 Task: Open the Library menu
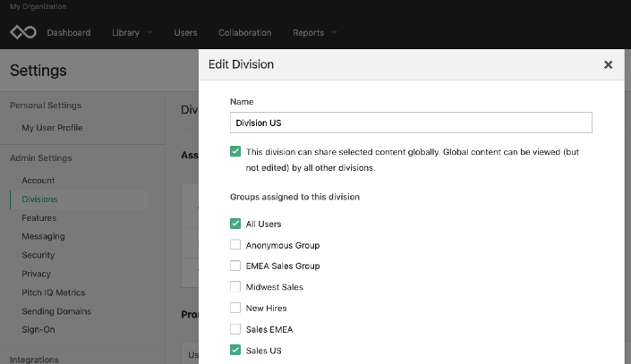click(x=125, y=32)
